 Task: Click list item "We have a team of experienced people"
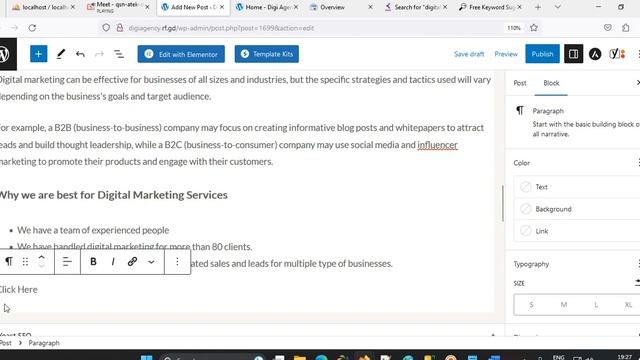click(93, 230)
